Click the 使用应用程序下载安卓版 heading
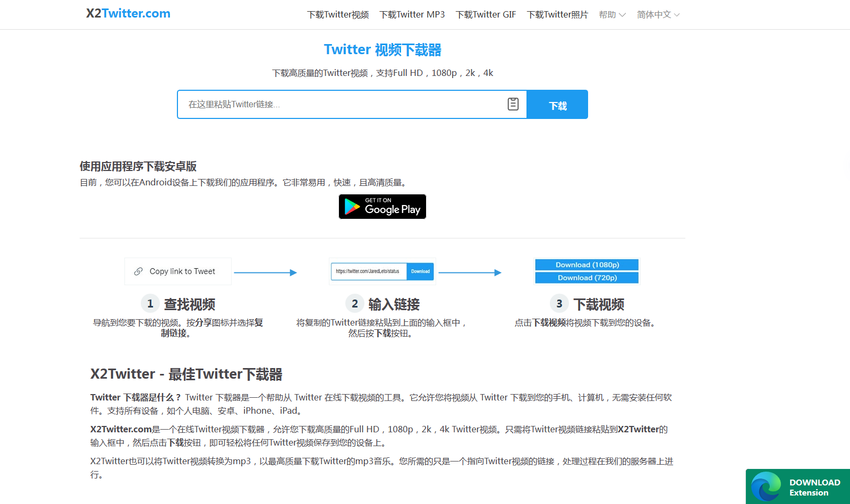The width and height of the screenshot is (850, 504). pos(138,166)
